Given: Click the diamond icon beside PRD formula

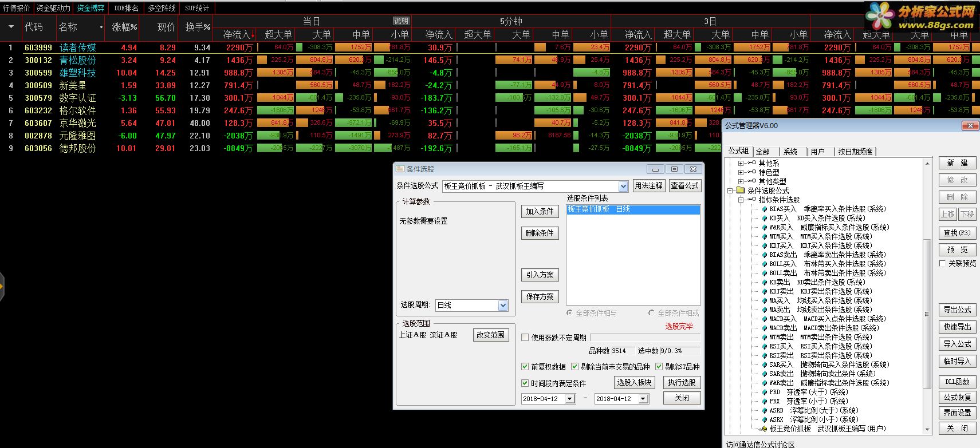Looking at the screenshot, I should pyautogui.click(x=764, y=393).
